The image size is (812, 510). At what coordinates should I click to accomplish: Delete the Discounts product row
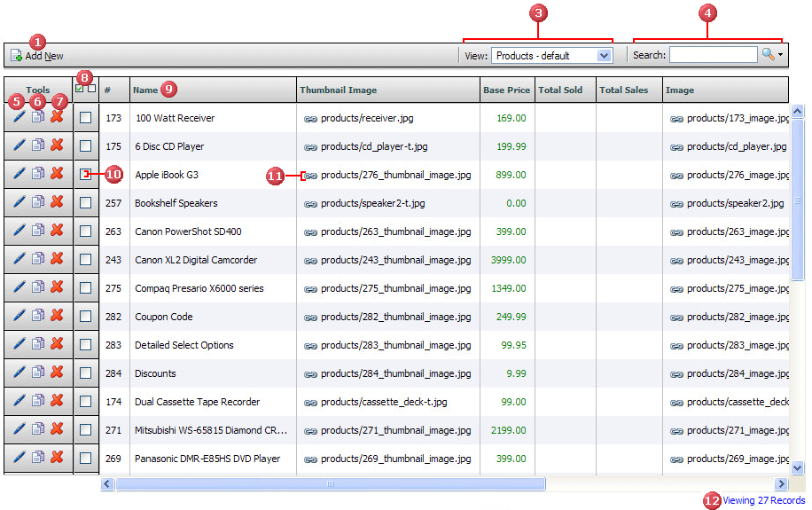57,373
